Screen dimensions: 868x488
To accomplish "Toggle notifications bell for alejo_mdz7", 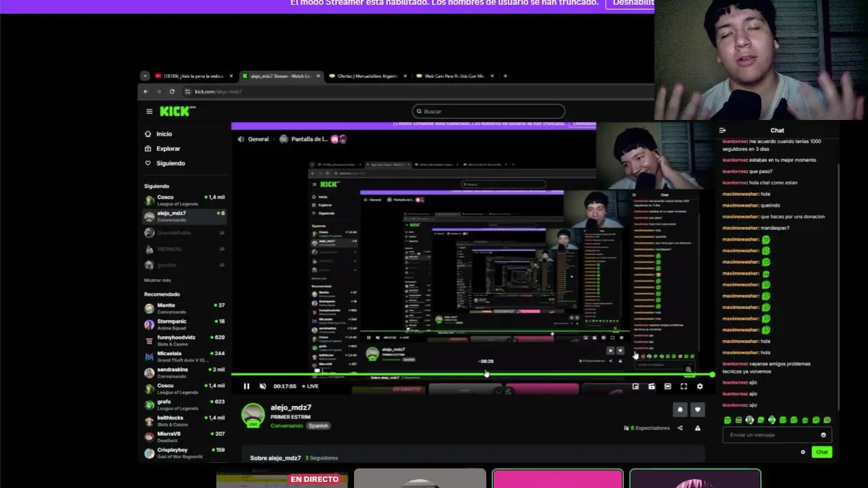I will click(x=680, y=409).
